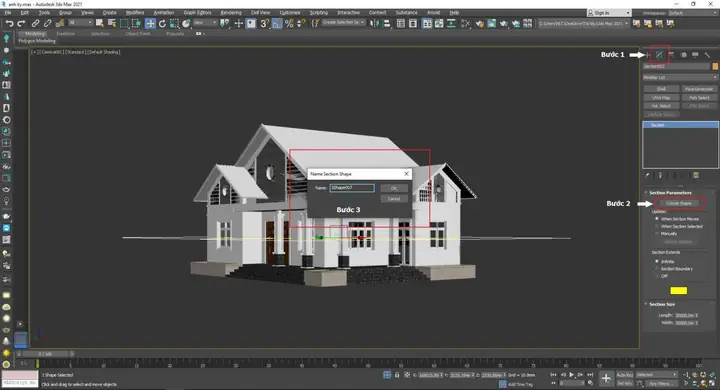Toggle the Angle Snap icon
The width and height of the screenshot is (720, 390).
[x=277, y=23]
